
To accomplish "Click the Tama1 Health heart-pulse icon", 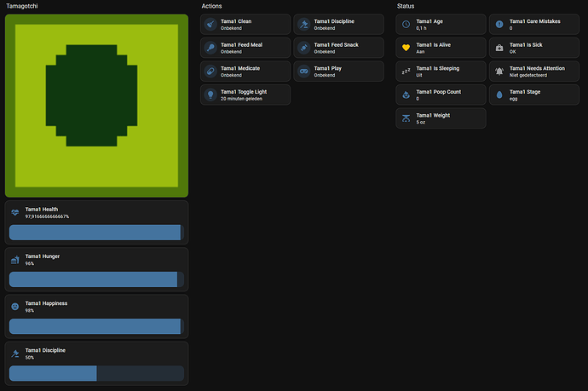I will click(x=15, y=213).
